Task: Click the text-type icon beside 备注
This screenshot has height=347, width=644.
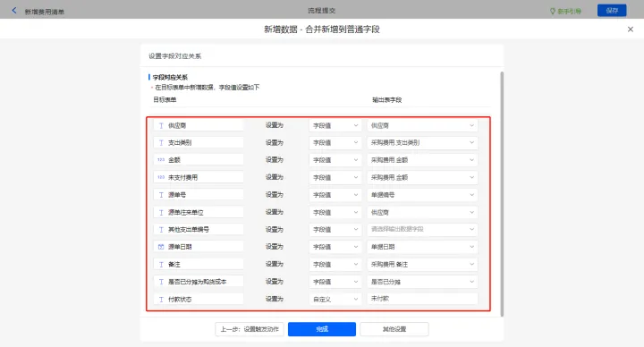Action: tap(161, 265)
